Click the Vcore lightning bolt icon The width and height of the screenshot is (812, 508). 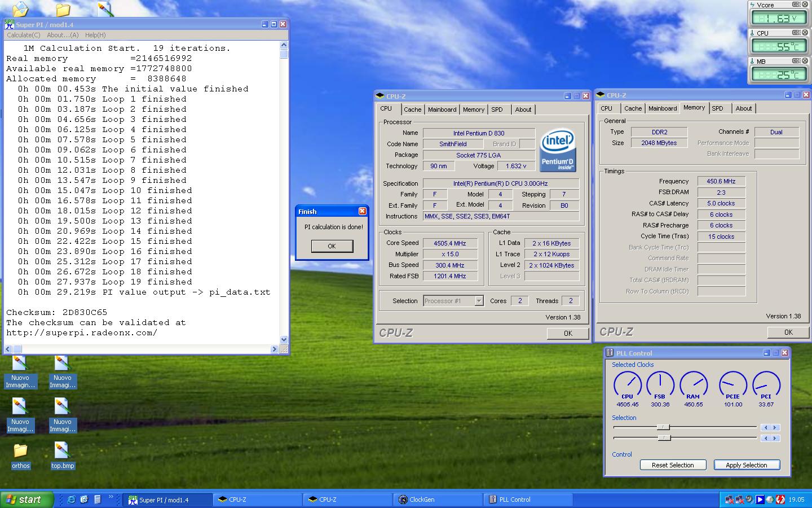coord(753,5)
